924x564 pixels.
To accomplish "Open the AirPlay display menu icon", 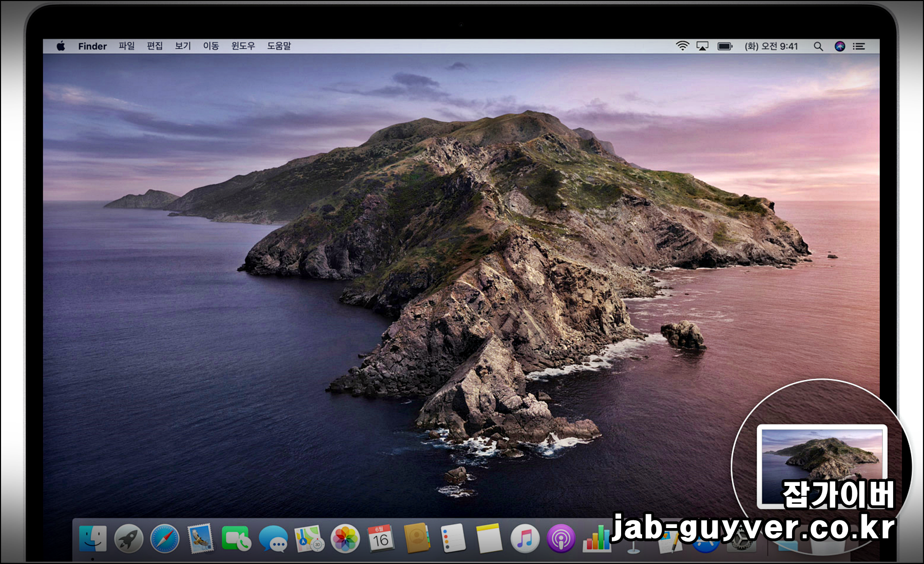I will tap(702, 46).
